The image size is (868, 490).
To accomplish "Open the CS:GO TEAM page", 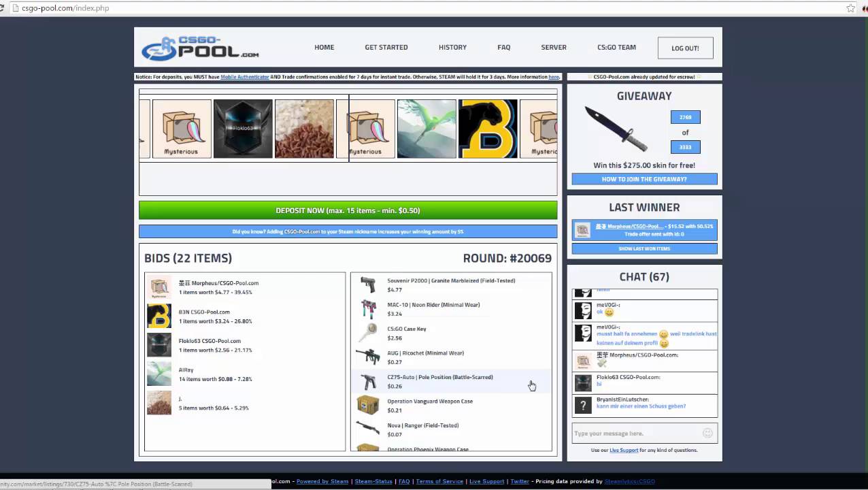I will 616,48.
